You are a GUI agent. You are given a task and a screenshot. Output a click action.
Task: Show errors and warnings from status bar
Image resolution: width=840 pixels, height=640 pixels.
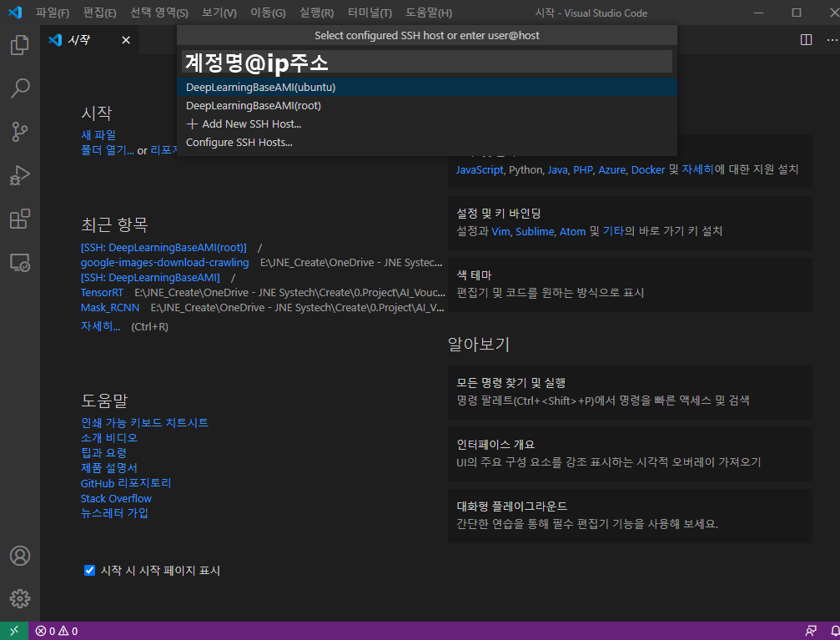point(57,631)
